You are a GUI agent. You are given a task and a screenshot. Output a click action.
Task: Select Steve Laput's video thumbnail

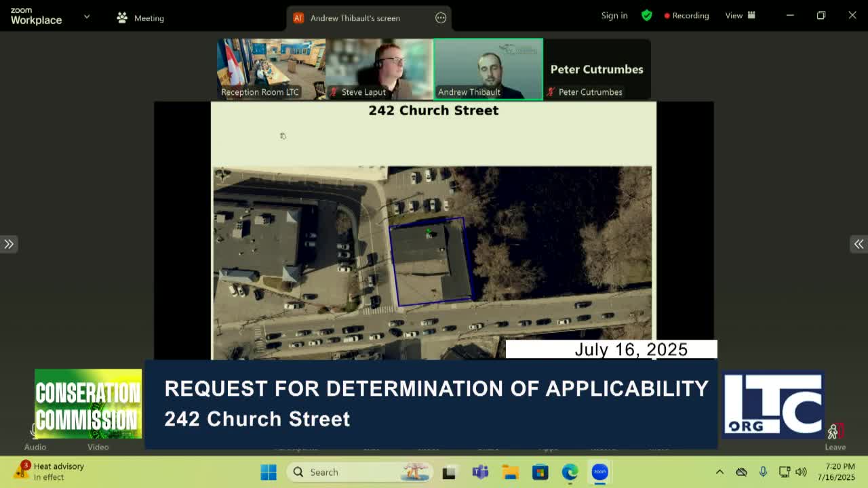coord(380,69)
